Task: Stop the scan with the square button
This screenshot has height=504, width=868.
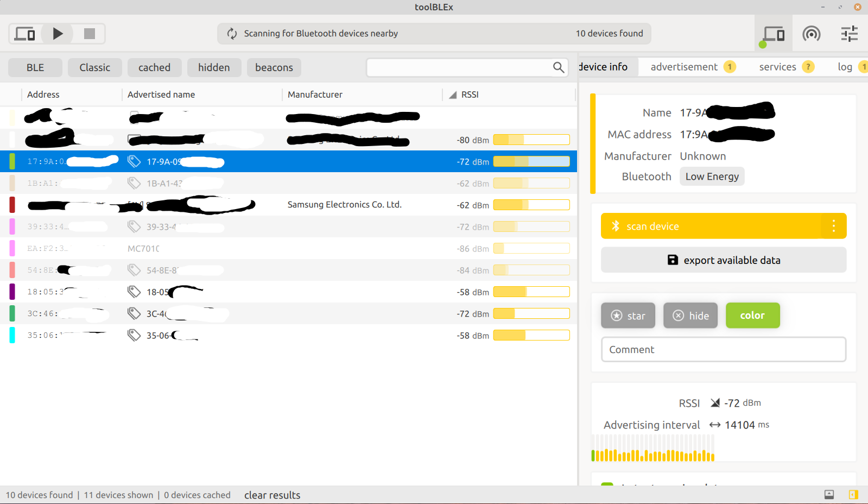Action: click(90, 34)
